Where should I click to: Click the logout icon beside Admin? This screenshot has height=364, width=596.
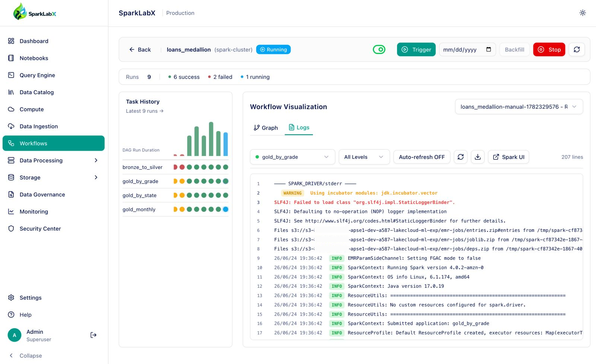93,335
